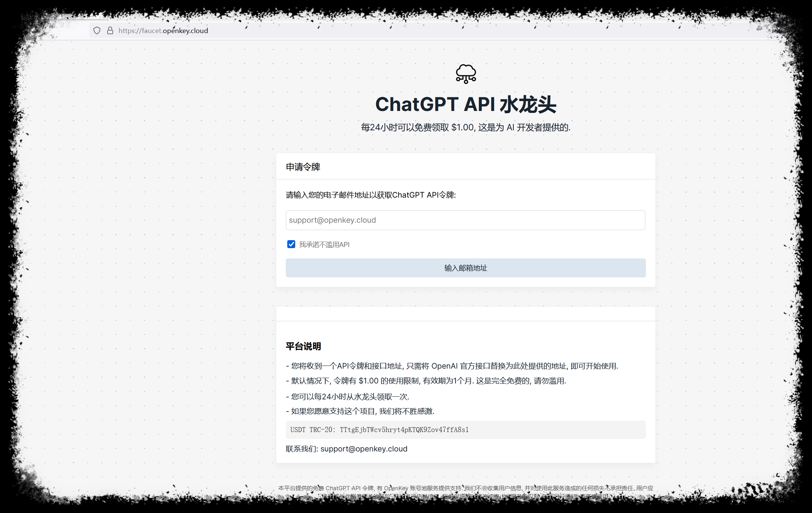Screen dimensions: 812x513
Task: Click the $1.00 subtitle under the title
Action: click(x=465, y=128)
